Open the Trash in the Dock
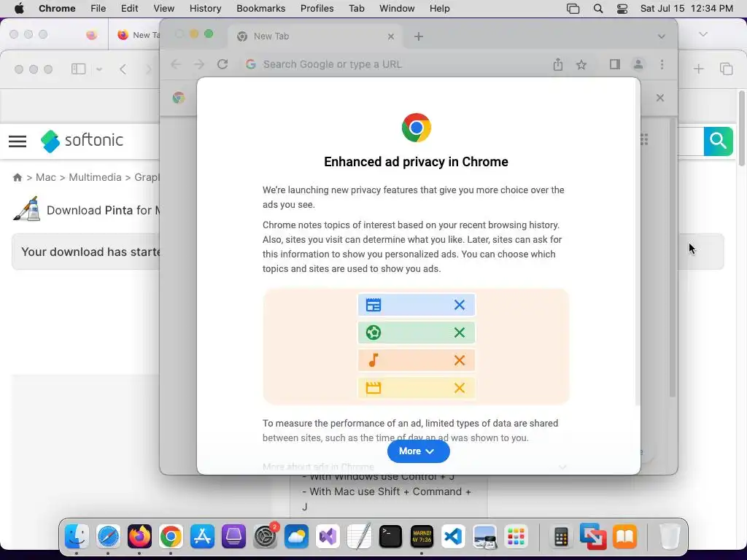This screenshot has height=560, width=747. [x=670, y=537]
